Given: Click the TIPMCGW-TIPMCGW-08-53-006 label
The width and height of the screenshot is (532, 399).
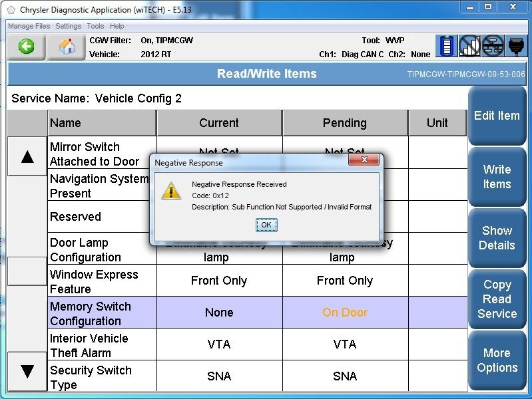Looking at the screenshot, I should pyautogui.click(x=466, y=74).
